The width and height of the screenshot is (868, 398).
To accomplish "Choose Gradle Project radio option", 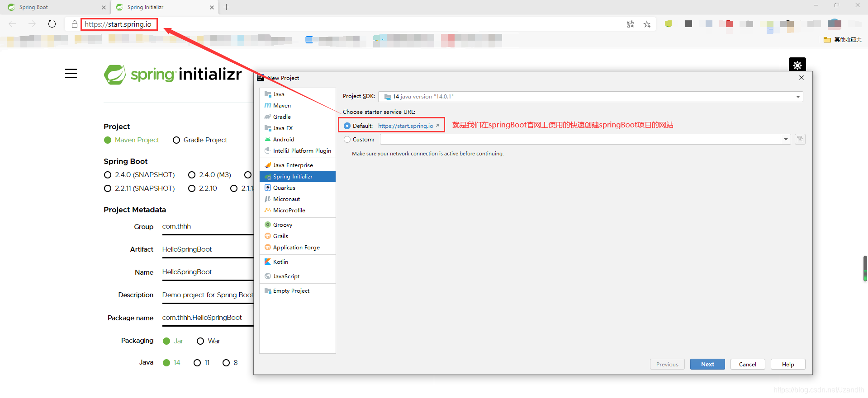I will [200, 140].
